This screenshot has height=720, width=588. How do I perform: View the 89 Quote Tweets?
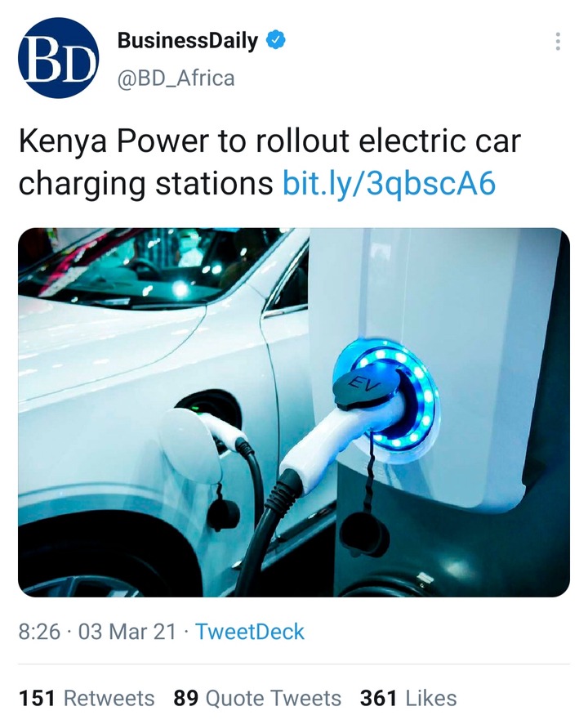tap(257, 699)
